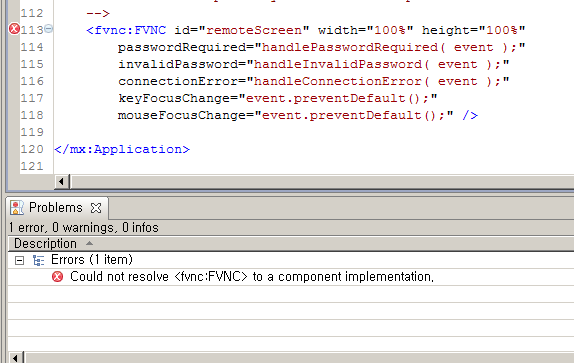
Task: Click the remoteScreen id value
Action: click(254, 30)
